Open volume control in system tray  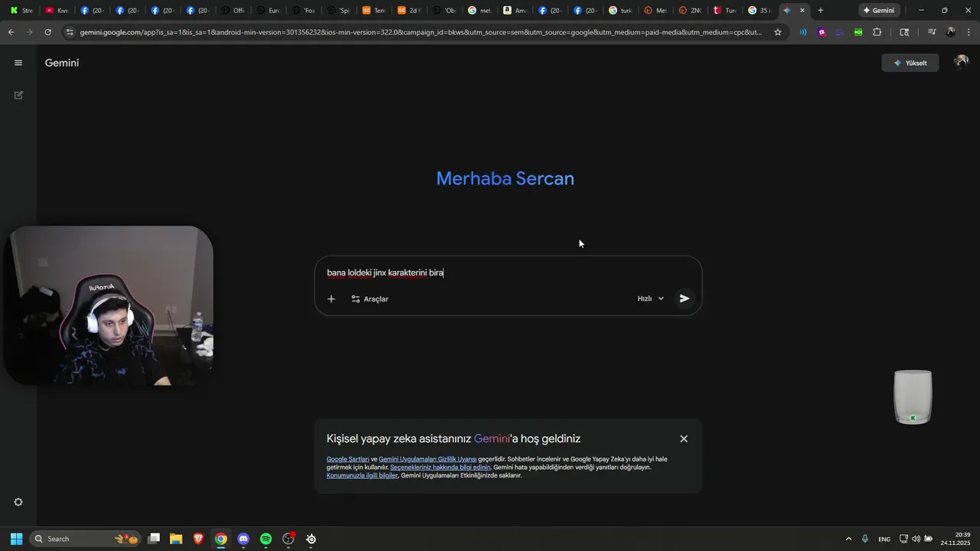pyautogui.click(x=916, y=539)
